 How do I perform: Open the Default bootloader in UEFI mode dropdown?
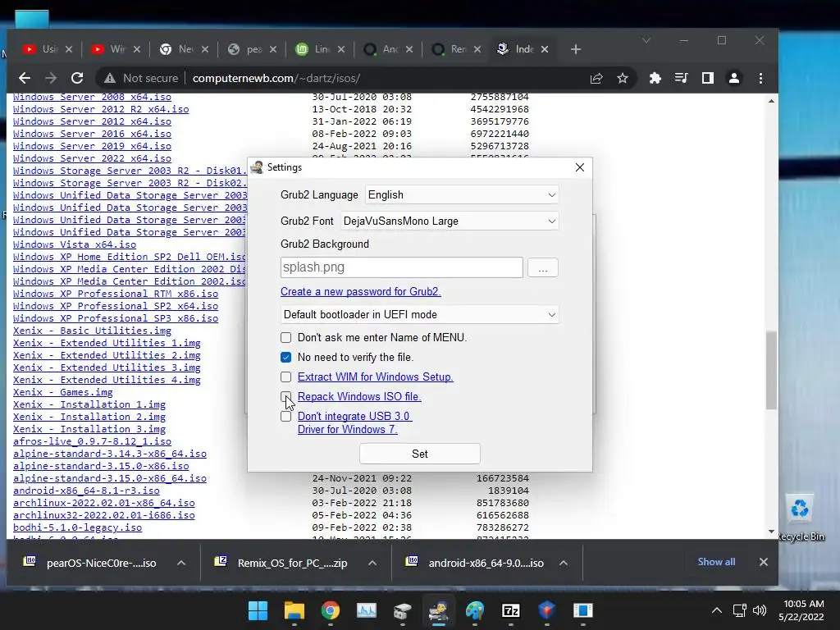(x=419, y=314)
